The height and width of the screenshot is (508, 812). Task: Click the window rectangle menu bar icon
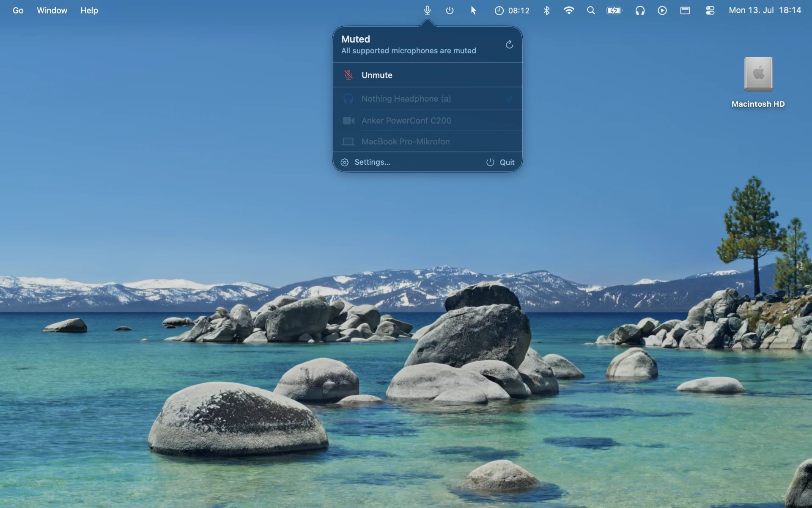(x=685, y=11)
